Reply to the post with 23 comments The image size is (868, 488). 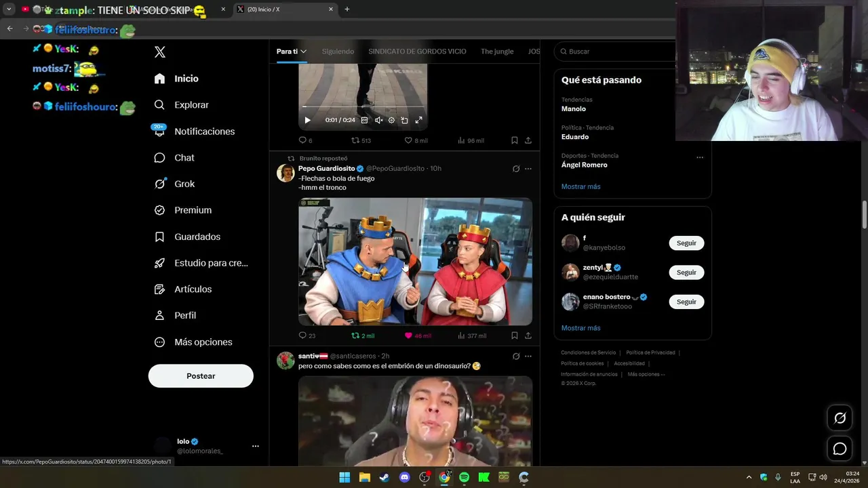[307, 335]
